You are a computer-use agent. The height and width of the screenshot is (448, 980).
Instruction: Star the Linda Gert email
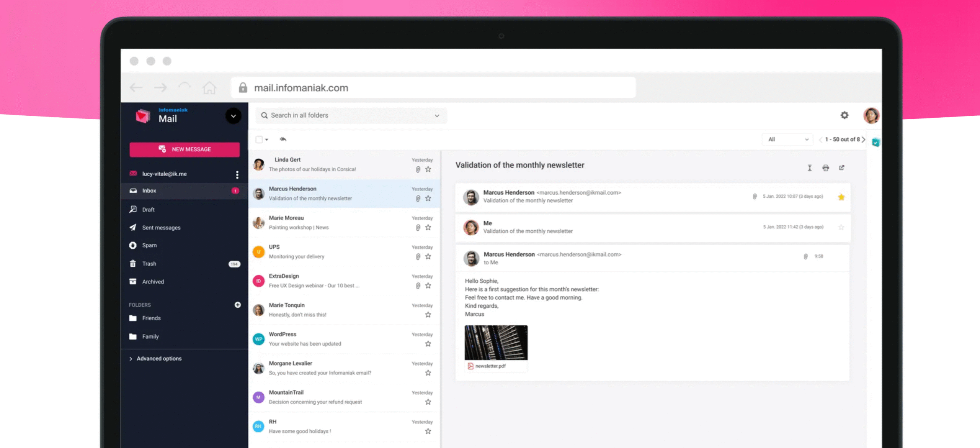pos(428,169)
